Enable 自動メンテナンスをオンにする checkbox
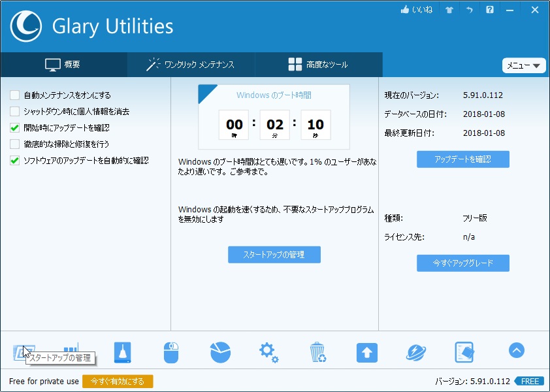This screenshot has height=392, width=550. coord(14,95)
